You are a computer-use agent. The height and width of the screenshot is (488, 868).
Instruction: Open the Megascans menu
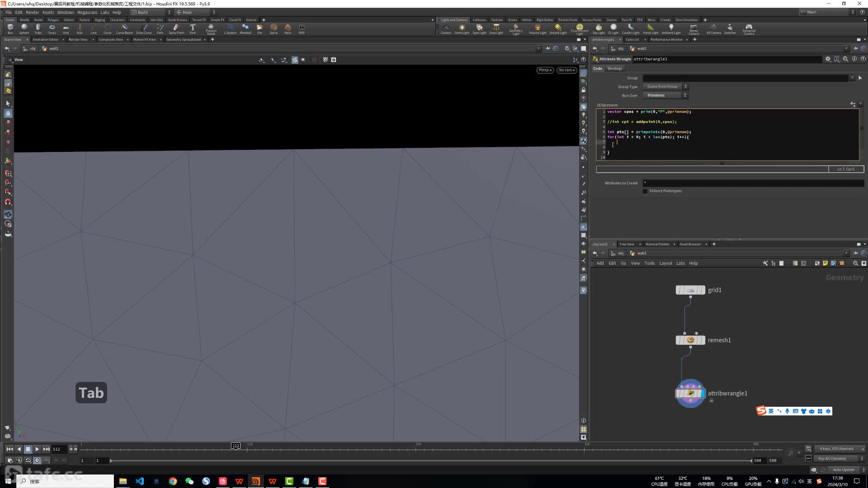(x=87, y=12)
